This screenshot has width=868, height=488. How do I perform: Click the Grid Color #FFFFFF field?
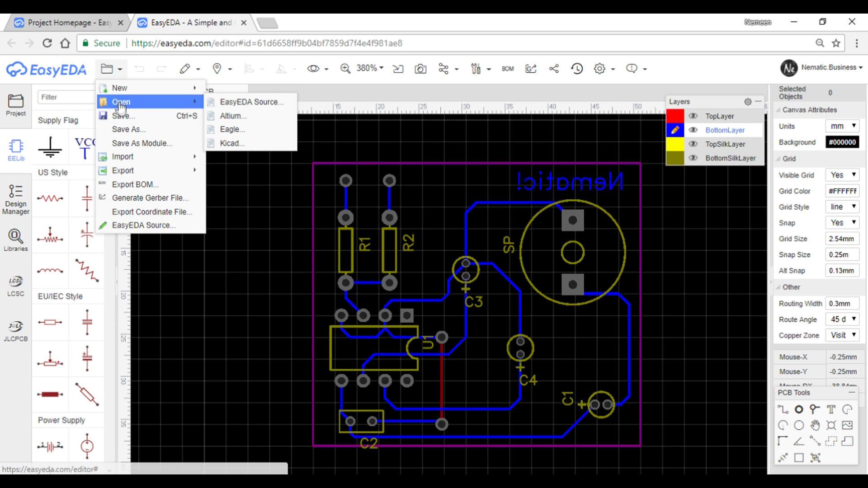pyautogui.click(x=842, y=191)
